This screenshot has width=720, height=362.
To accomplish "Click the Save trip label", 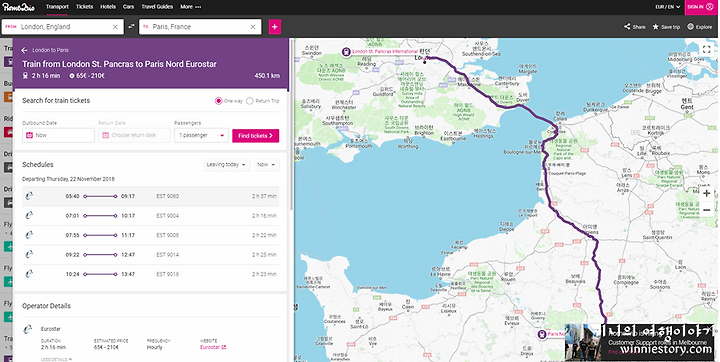I will [x=670, y=27].
